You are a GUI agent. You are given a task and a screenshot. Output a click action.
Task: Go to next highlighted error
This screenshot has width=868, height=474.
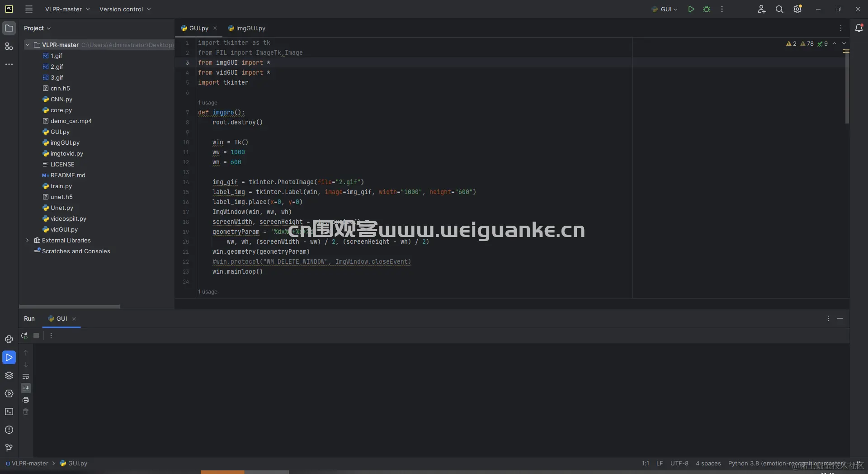844,44
